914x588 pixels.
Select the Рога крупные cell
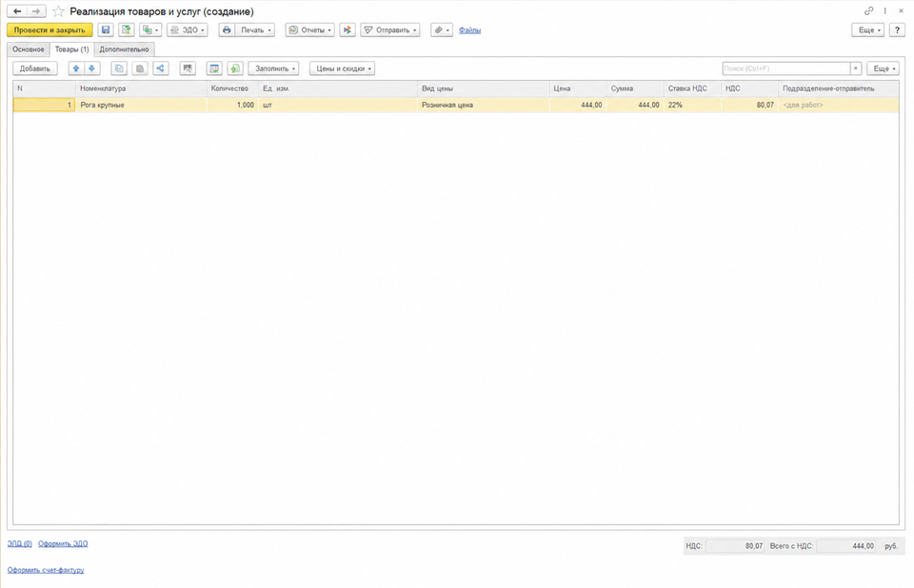click(x=141, y=105)
